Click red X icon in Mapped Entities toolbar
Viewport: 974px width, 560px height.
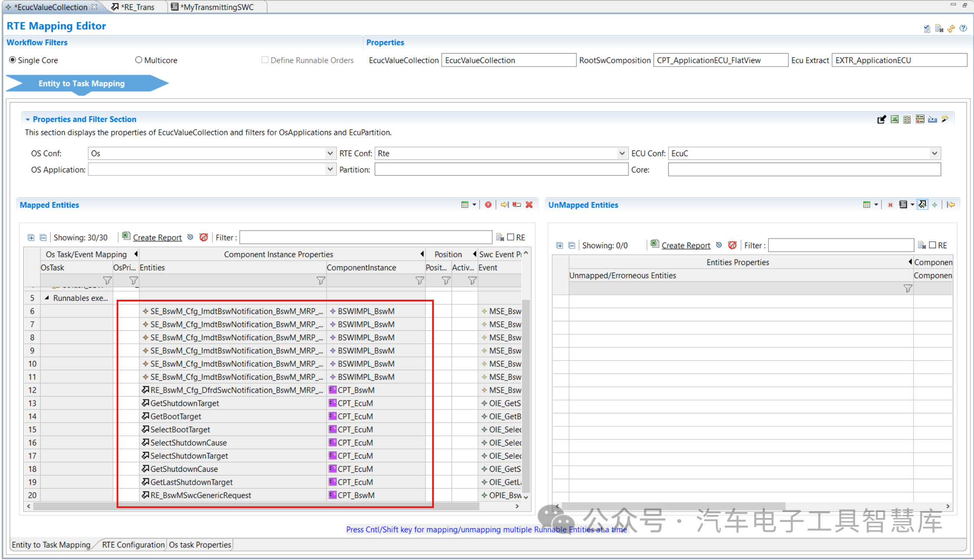pos(529,205)
